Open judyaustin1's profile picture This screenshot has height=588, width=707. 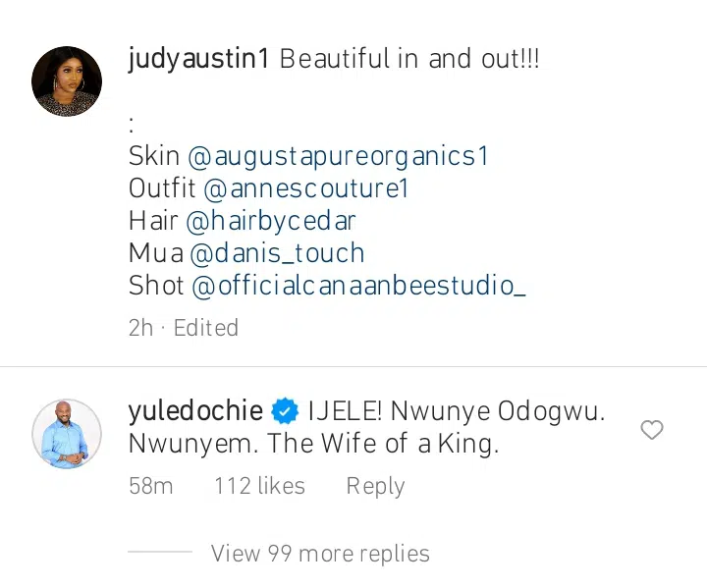tap(67, 81)
